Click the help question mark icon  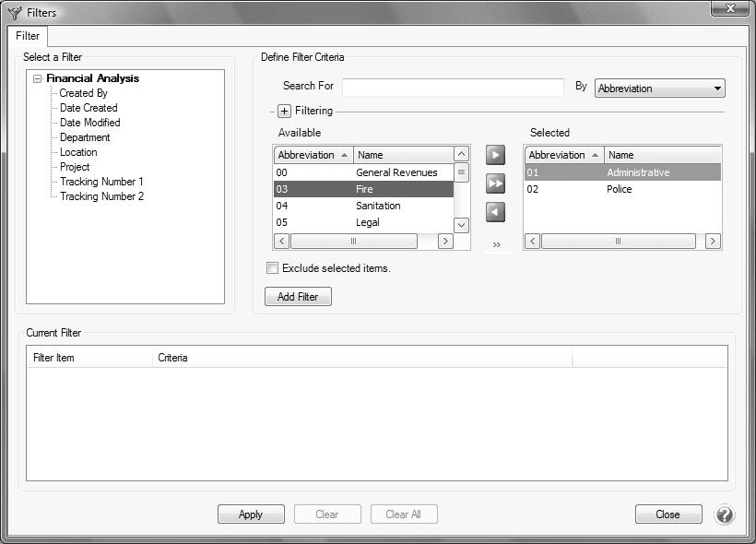click(725, 514)
